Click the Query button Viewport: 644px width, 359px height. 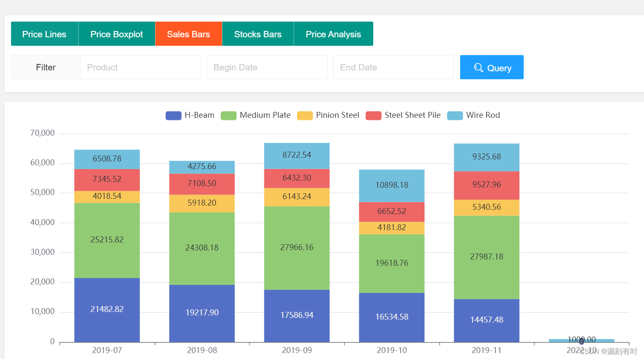pos(491,67)
